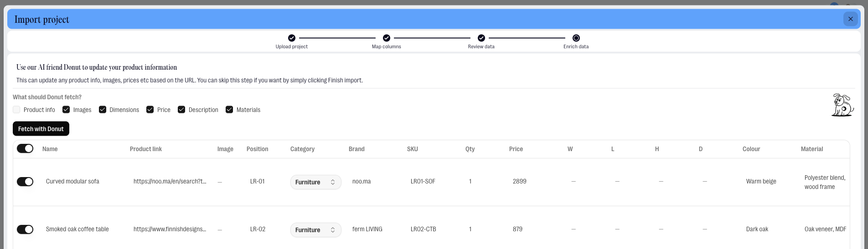Toggle off the Curved modular sofa row

tap(25, 182)
